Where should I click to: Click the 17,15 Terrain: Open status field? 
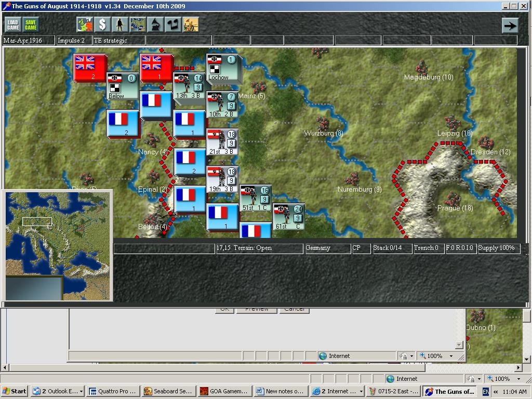[260, 248]
